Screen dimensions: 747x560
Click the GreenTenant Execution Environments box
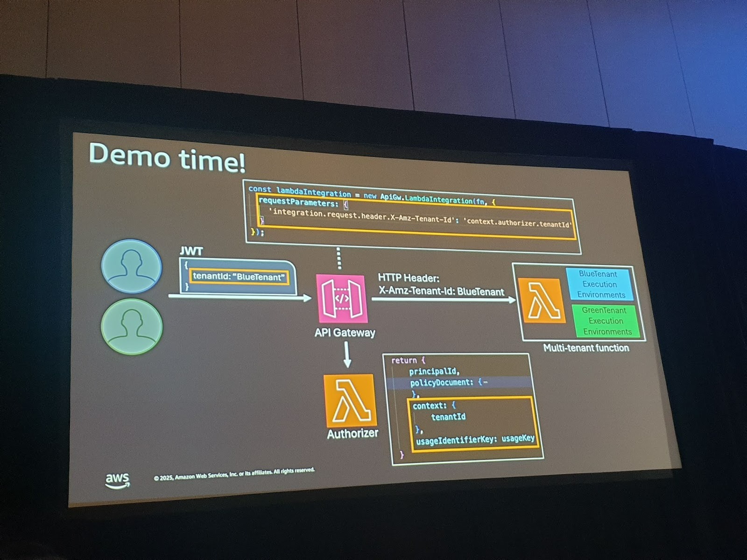(x=606, y=321)
